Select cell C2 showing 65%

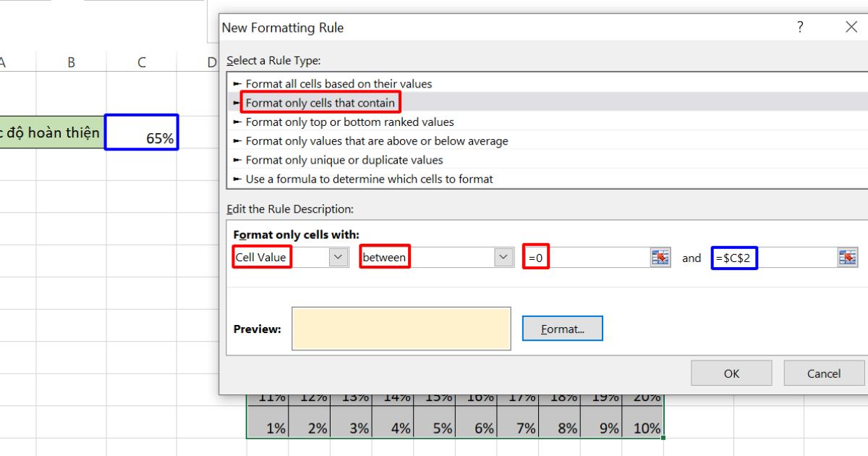click(142, 132)
